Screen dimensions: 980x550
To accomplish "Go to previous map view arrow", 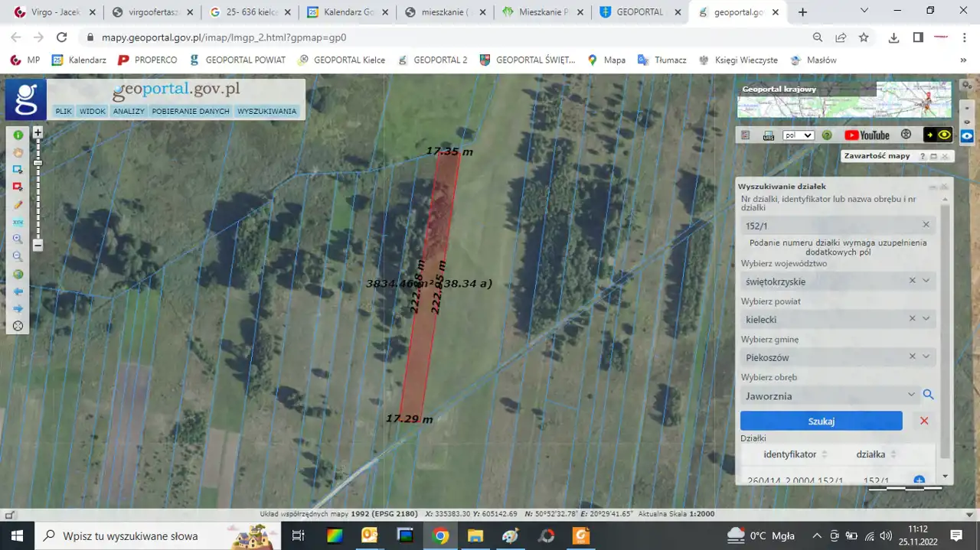I will (18, 291).
